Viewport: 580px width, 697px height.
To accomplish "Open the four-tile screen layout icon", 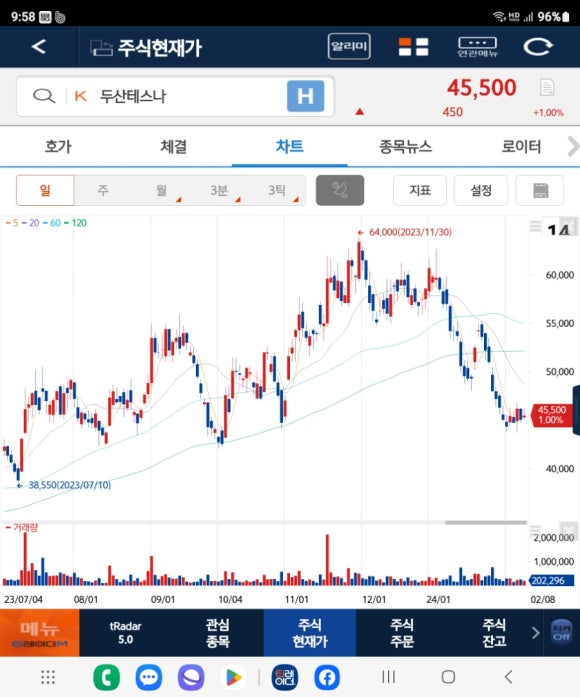I will pyautogui.click(x=413, y=47).
